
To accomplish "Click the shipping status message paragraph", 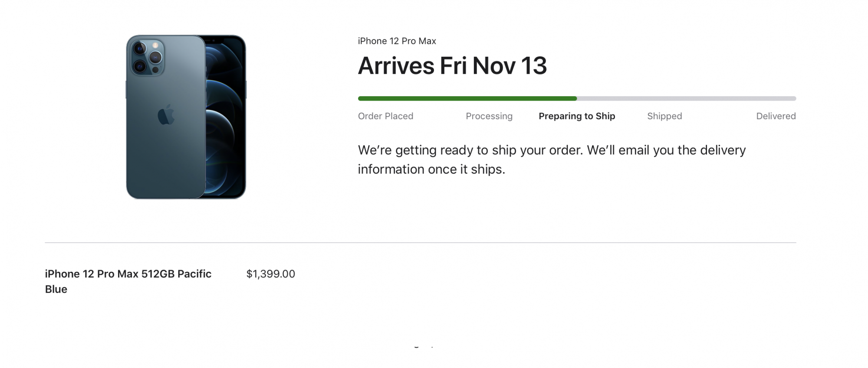I will (552, 160).
